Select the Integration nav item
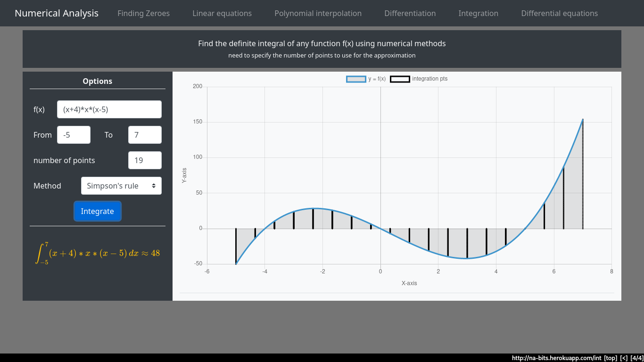The width and height of the screenshot is (644, 362). pos(478,13)
